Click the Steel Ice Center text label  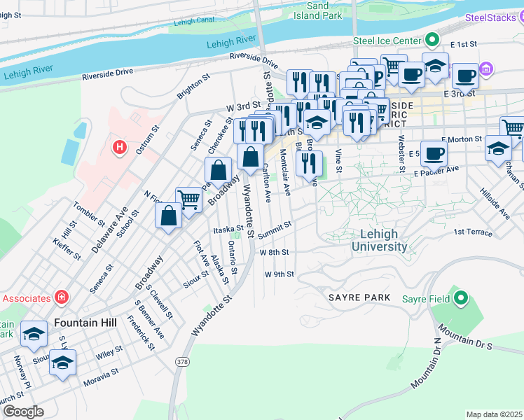pos(387,41)
